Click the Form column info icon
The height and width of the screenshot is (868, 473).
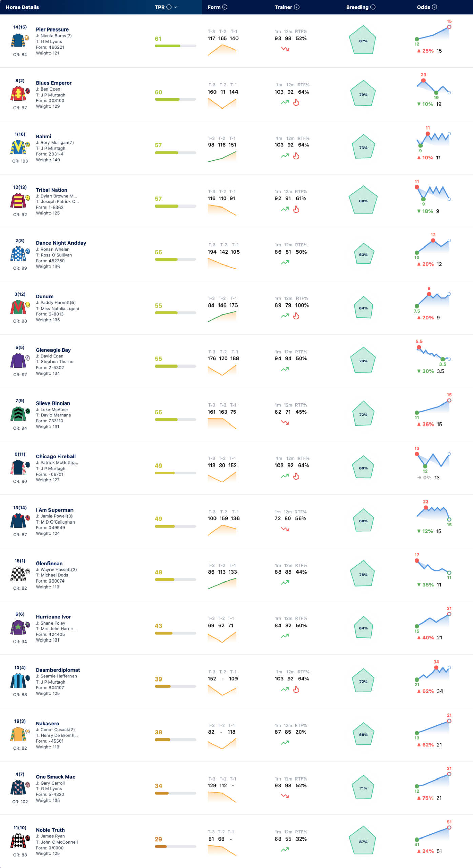click(x=225, y=7)
